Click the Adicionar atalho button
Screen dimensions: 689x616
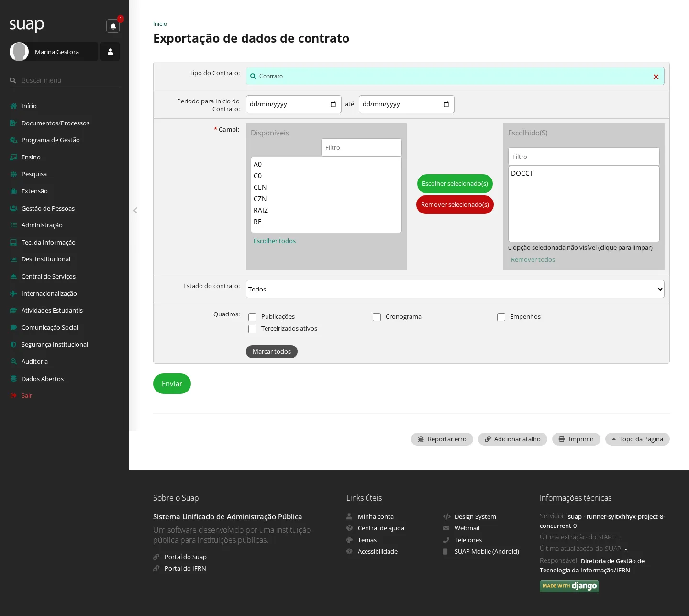click(512, 439)
